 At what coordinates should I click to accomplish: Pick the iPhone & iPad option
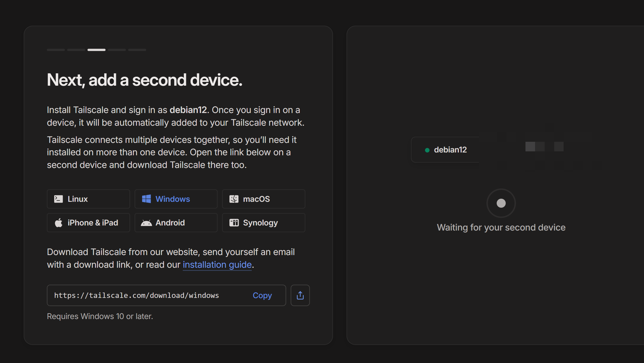click(x=88, y=223)
